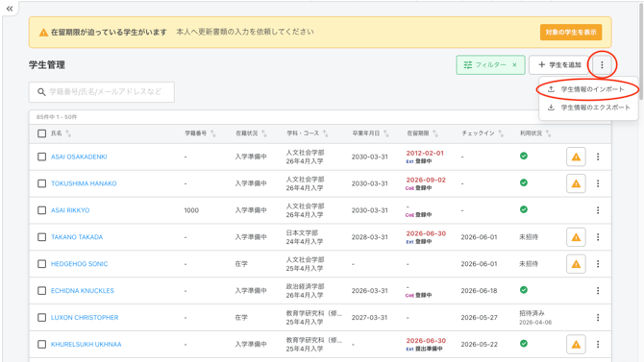Click green check status for KHURELSUKH UKHNAA

click(x=524, y=344)
